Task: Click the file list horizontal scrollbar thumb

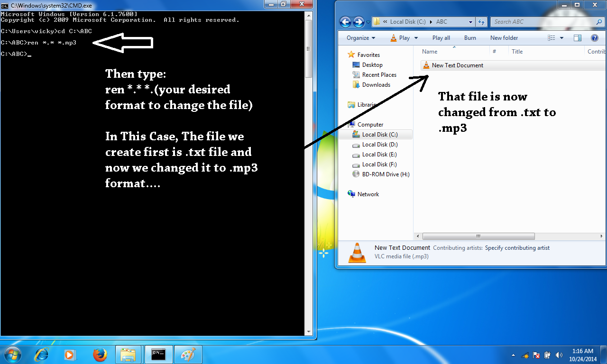Action: tap(478, 236)
